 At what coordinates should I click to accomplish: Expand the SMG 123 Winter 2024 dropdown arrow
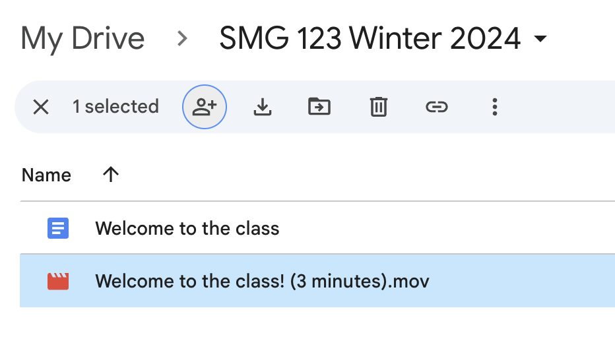click(540, 40)
